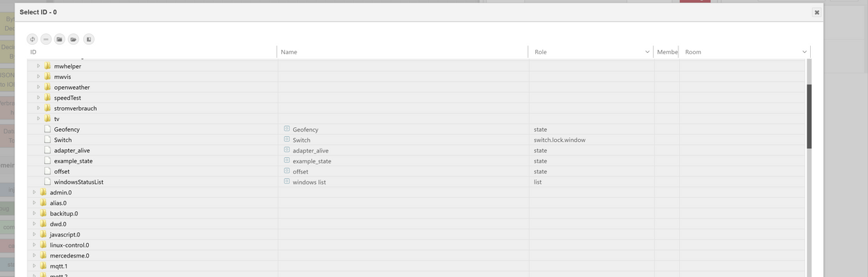Click the Geofency file icon

point(48,129)
